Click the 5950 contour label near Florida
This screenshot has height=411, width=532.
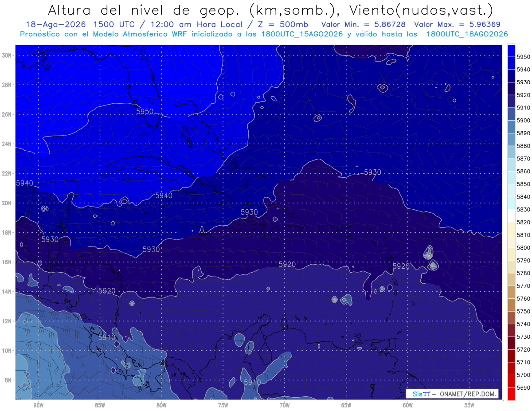click(x=145, y=111)
